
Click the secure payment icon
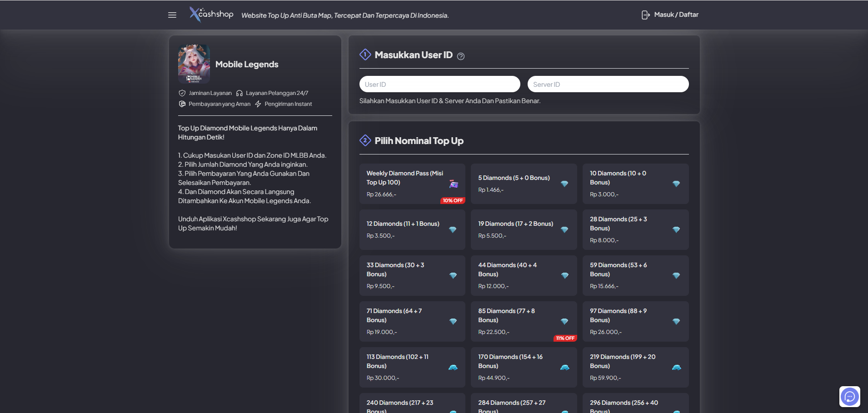[182, 104]
